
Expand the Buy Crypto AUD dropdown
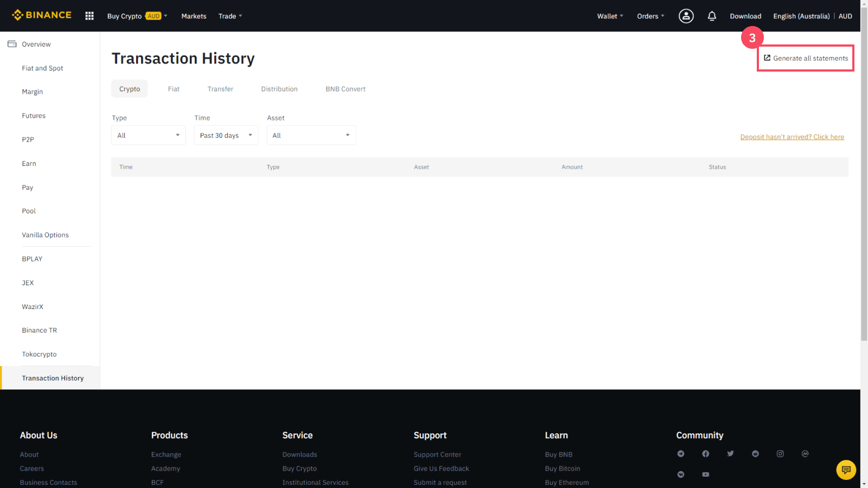coord(137,16)
